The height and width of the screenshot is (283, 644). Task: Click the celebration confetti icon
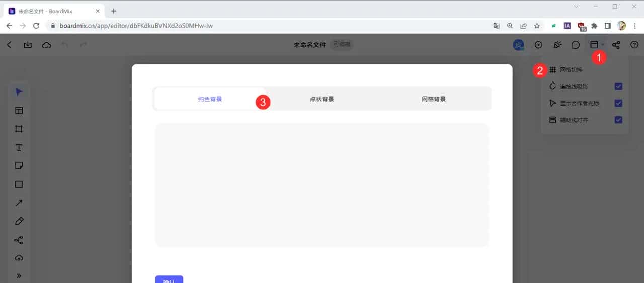coord(557,45)
